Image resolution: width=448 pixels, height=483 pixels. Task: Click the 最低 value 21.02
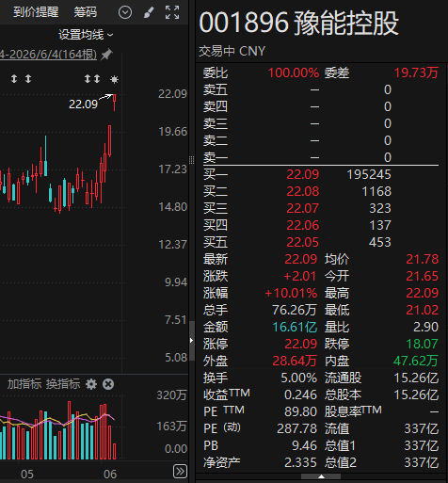tap(422, 310)
